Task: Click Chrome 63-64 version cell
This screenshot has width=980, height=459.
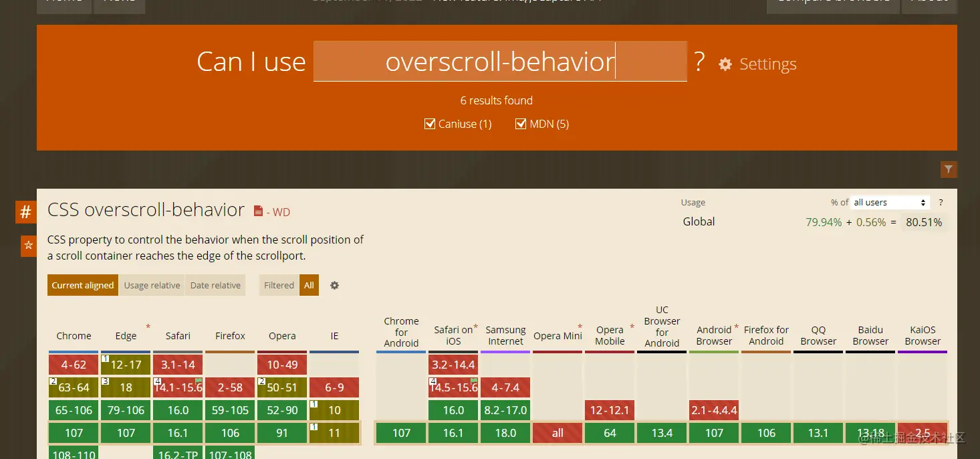Action: tap(74, 387)
